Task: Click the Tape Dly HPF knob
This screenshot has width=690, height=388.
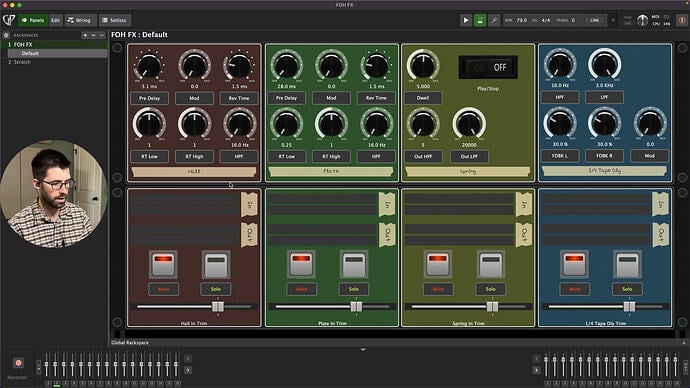Action: point(560,66)
